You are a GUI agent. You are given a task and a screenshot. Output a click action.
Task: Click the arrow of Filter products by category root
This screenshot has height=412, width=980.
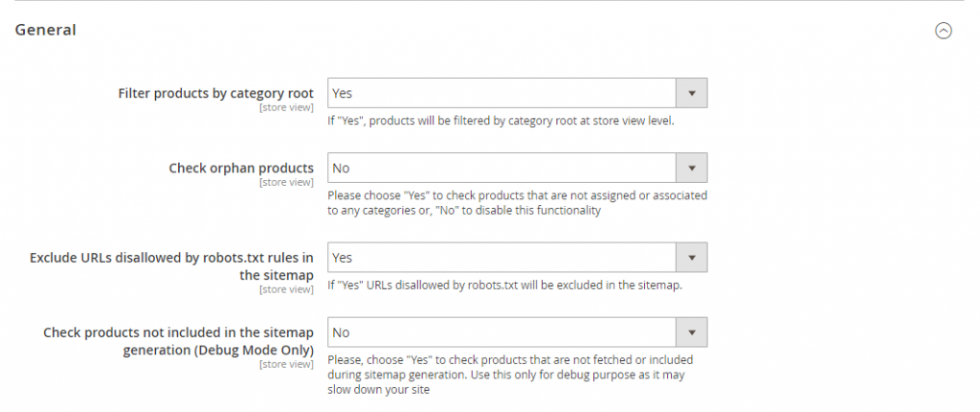click(x=692, y=94)
